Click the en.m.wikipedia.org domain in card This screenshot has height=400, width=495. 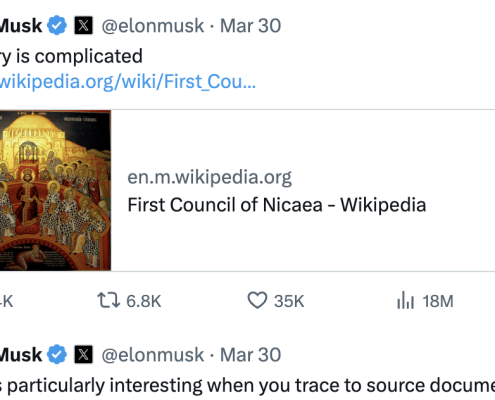tap(209, 177)
